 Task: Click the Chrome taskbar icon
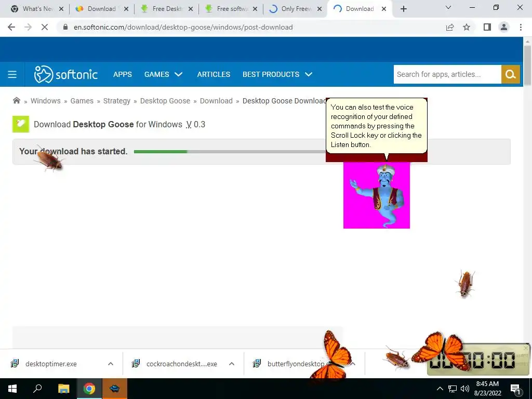(x=89, y=389)
